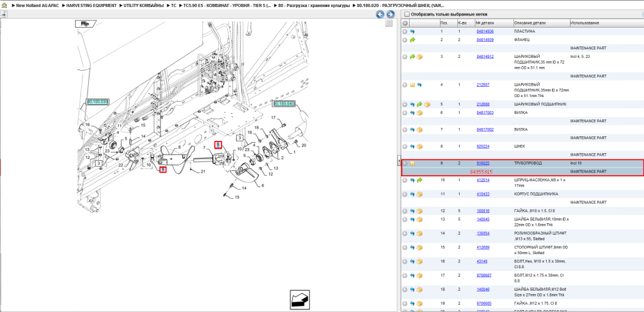Open part number link 412014
Screen dimensions: 644x312
(x=483, y=180)
